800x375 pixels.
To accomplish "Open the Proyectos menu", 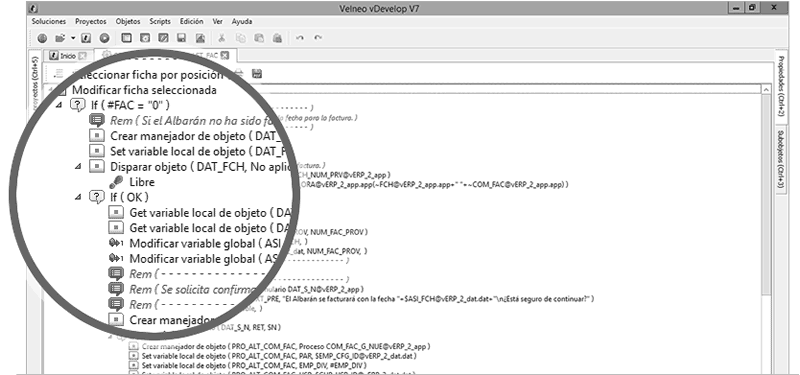I will tap(91, 21).
